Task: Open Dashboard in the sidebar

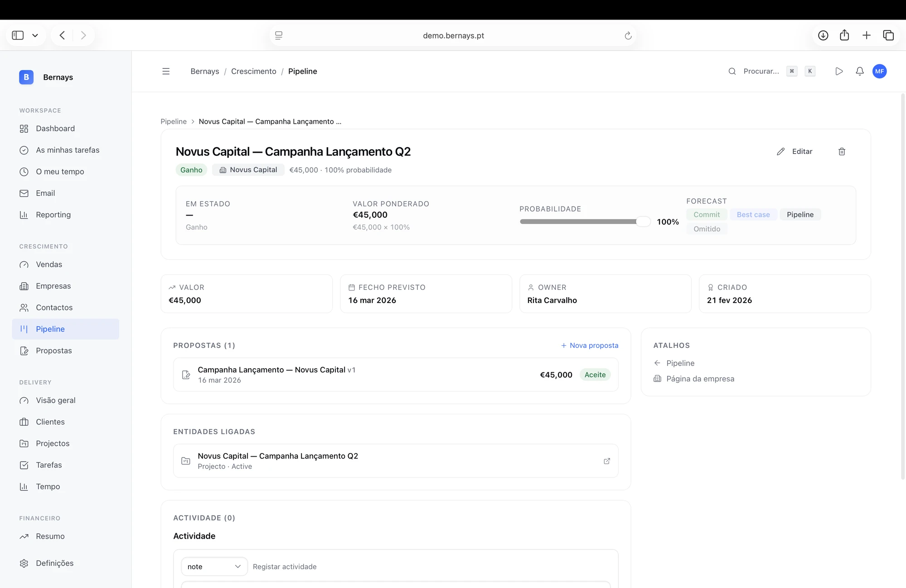Action: [66, 129]
